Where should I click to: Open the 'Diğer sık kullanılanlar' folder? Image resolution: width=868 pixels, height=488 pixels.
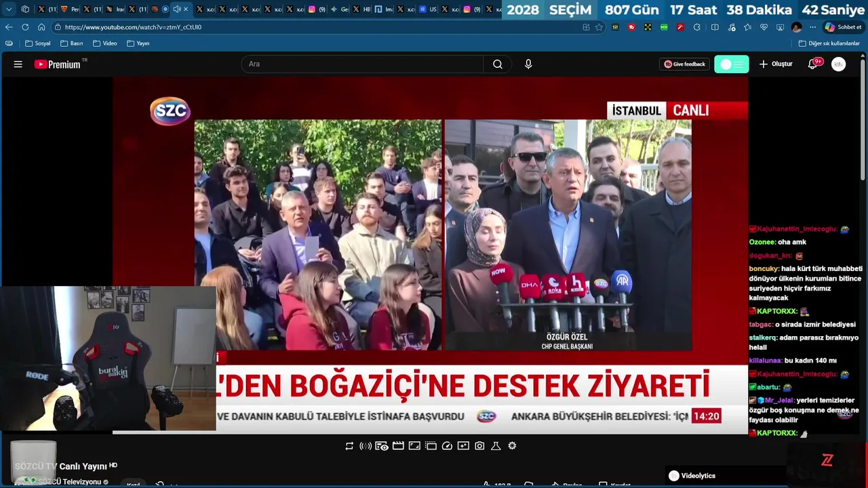coord(829,43)
